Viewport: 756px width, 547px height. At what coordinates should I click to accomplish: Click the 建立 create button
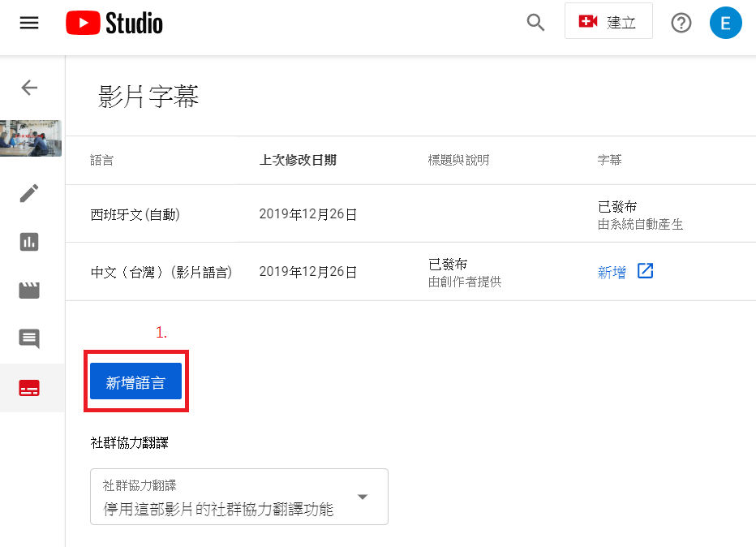point(608,21)
